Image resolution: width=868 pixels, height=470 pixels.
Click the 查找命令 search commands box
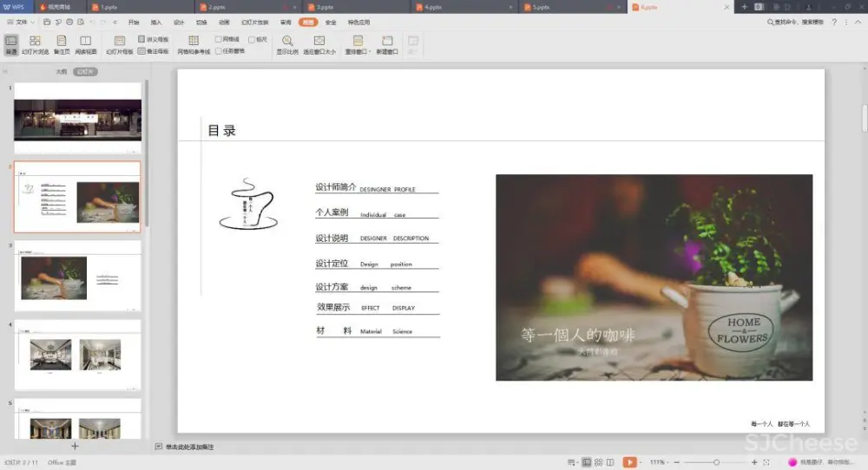795,23
